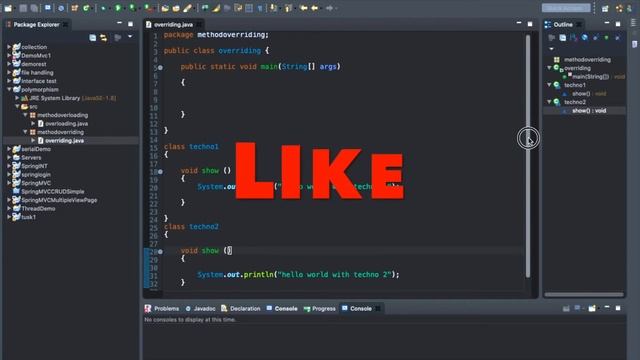The height and width of the screenshot is (360, 640).
Task: Click the editor vertical scrollbar thumb
Action: 528,155
